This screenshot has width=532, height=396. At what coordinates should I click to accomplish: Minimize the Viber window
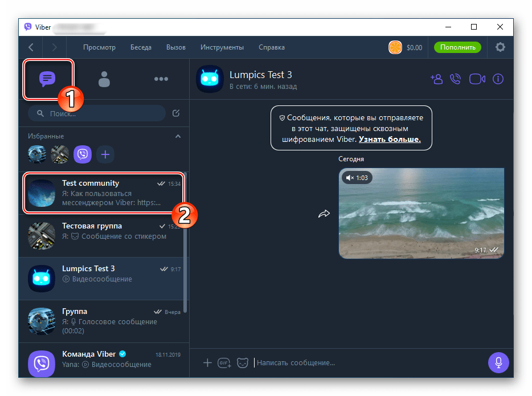(x=448, y=27)
